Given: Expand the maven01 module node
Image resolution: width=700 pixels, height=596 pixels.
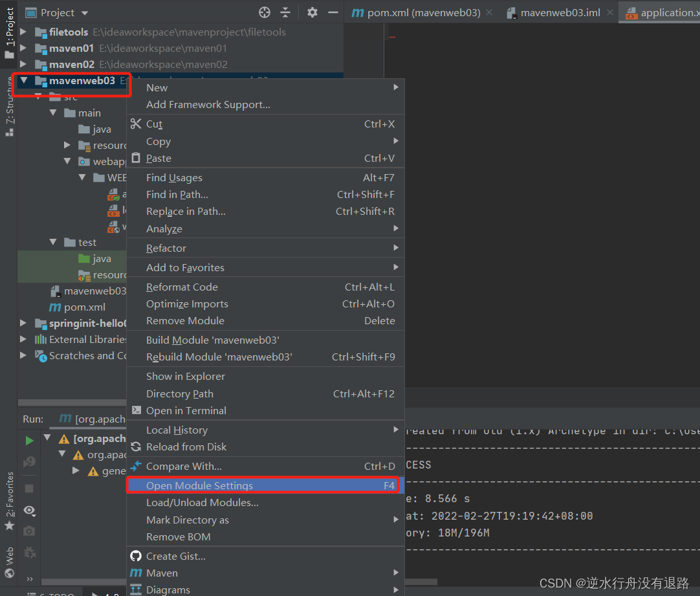Looking at the screenshot, I should 23,48.
